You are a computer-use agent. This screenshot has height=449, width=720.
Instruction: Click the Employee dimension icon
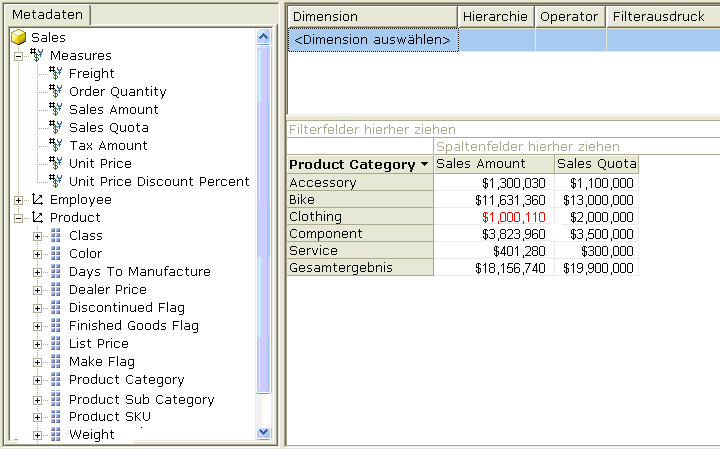[x=38, y=199]
